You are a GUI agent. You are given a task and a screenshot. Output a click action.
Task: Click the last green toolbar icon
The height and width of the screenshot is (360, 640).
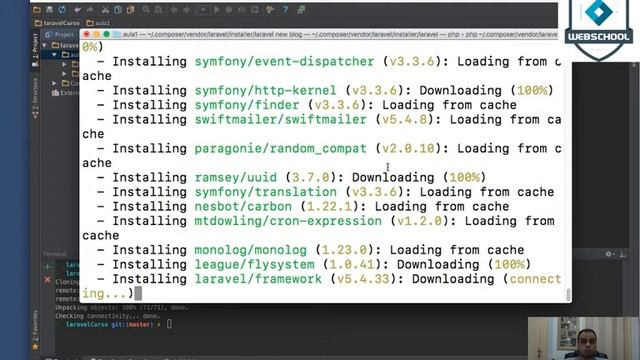point(301,9)
